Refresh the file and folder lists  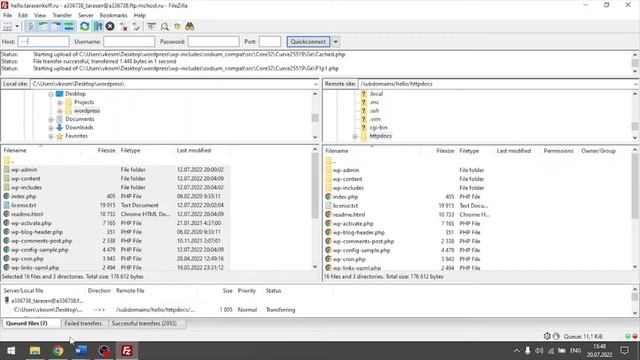click(x=84, y=27)
